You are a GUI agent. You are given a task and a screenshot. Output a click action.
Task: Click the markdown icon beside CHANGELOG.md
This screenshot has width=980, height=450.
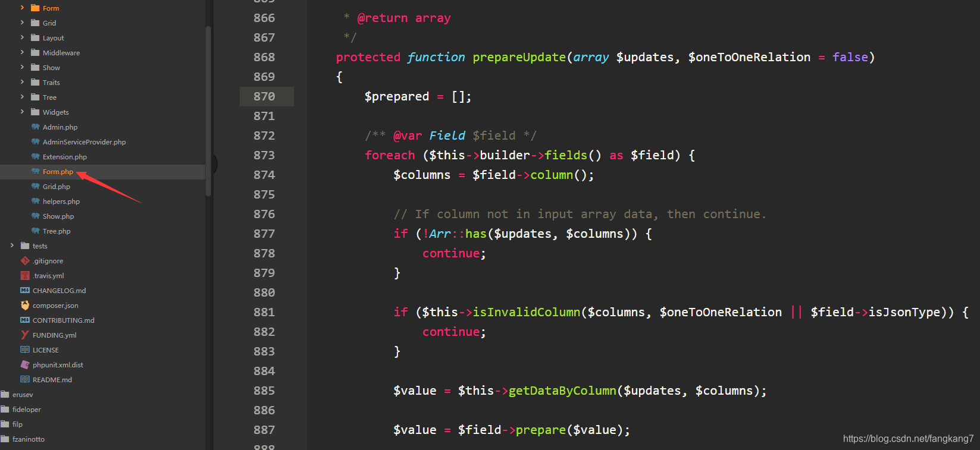[x=25, y=290]
